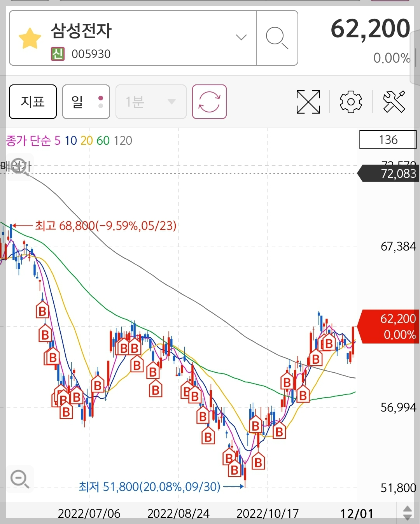This screenshot has height=524, width=420.
Task: Click the 56,994 price axis label
Action: [x=398, y=407]
